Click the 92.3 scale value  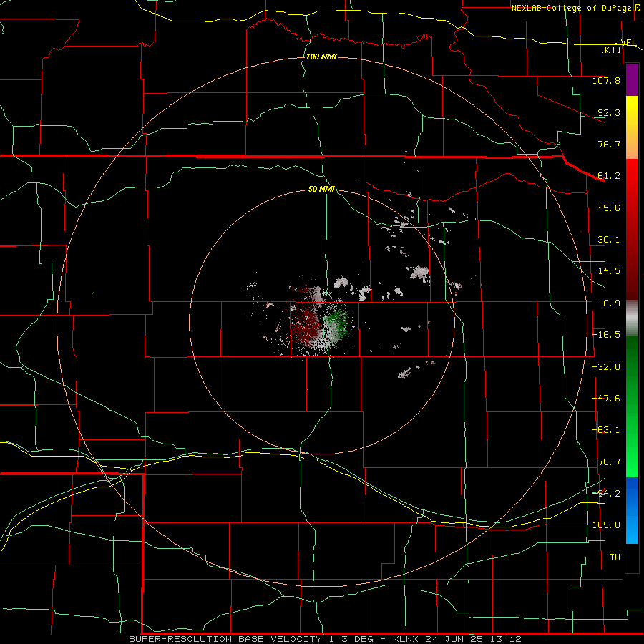pyautogui.click(x=609, y=113)
